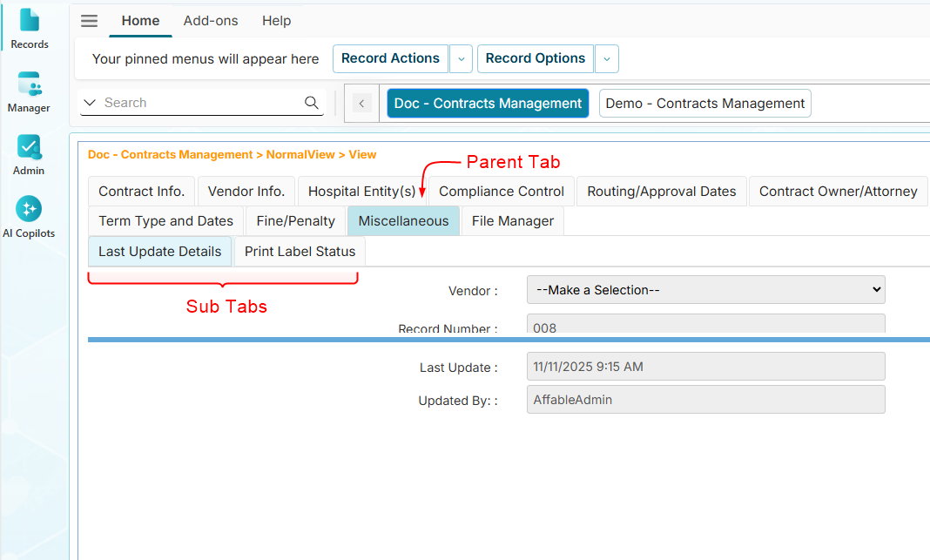This screenshot has width=930, height=560.
Task: Click the search magnifier icon
Action: tap(312, 103)
